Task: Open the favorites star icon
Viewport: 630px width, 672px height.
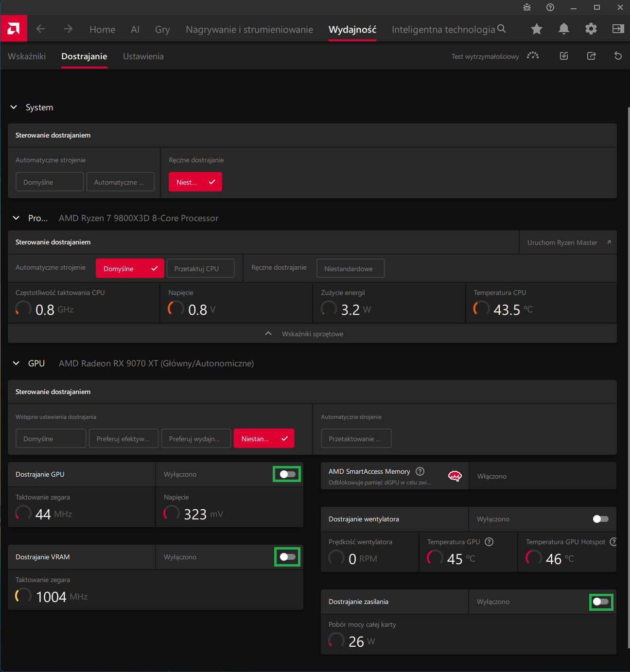Action: coord(537,29)
